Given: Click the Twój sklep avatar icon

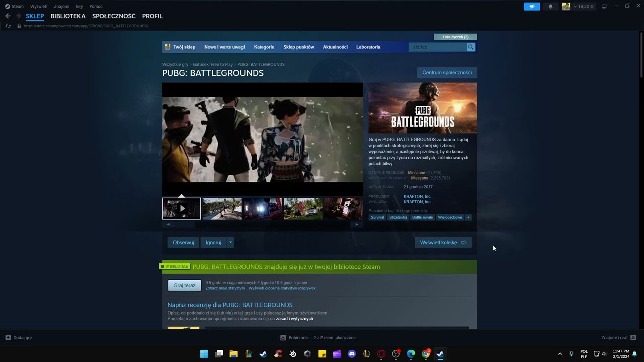Looking at the screenshot, I should point(168,47).
